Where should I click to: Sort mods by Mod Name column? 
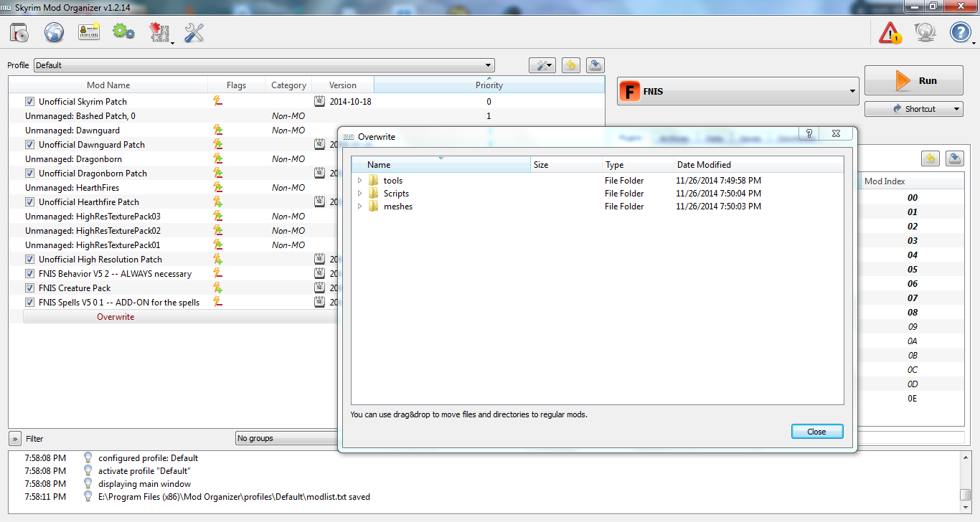[x=108, y=85]
